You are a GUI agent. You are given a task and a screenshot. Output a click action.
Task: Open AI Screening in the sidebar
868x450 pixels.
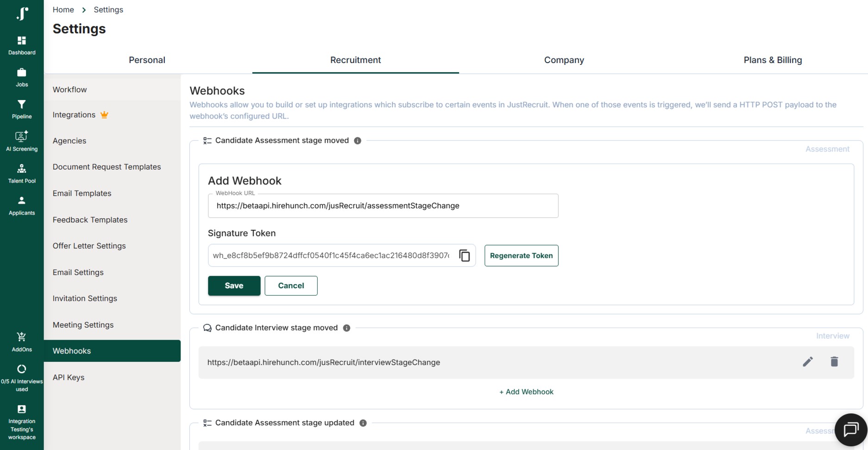[22, 141]
